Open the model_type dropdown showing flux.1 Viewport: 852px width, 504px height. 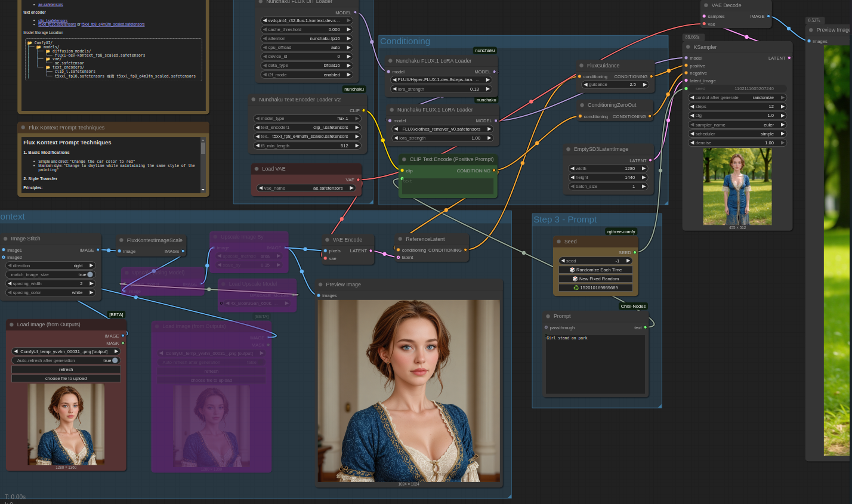pyautogui.click(x=307, y=118)
